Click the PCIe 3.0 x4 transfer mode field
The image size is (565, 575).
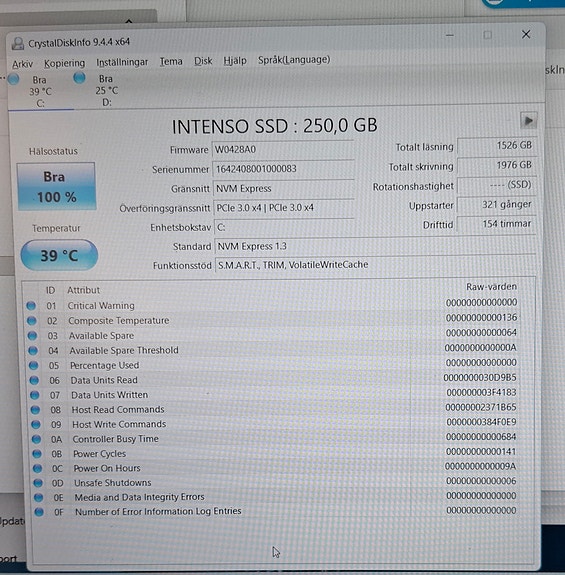284,208
